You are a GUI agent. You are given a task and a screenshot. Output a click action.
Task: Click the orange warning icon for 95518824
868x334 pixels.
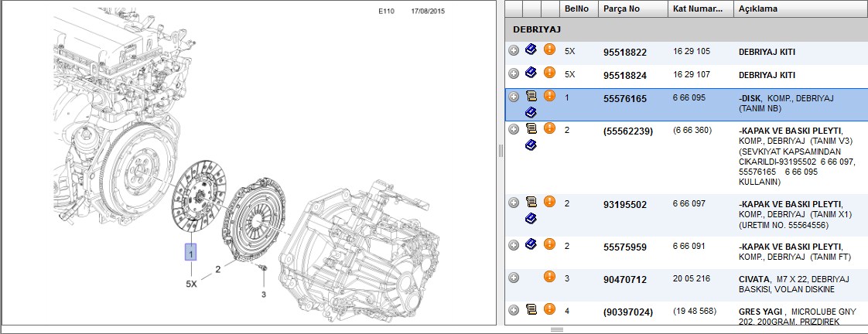[549, 73]
